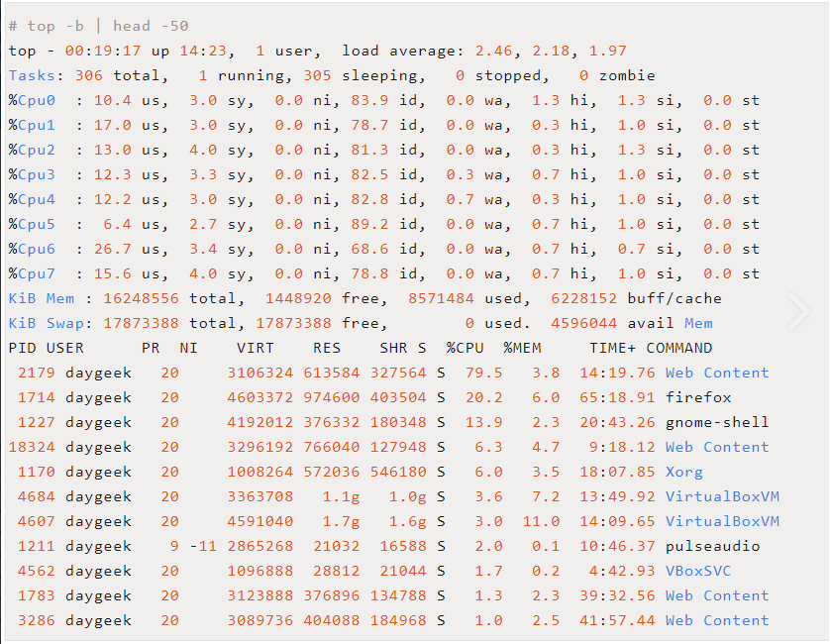
Task: Click PID 18324 in process list
Action: (32, 448)
